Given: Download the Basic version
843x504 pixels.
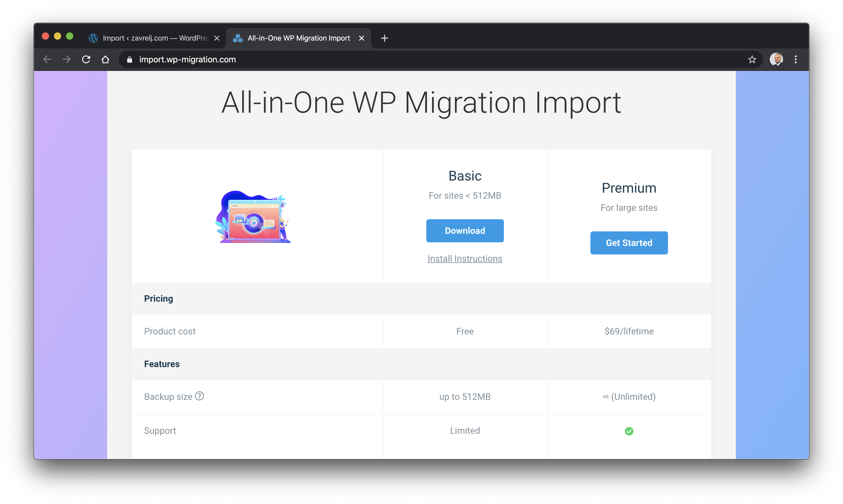Looking at the screenshot, I should coord(465,231).
